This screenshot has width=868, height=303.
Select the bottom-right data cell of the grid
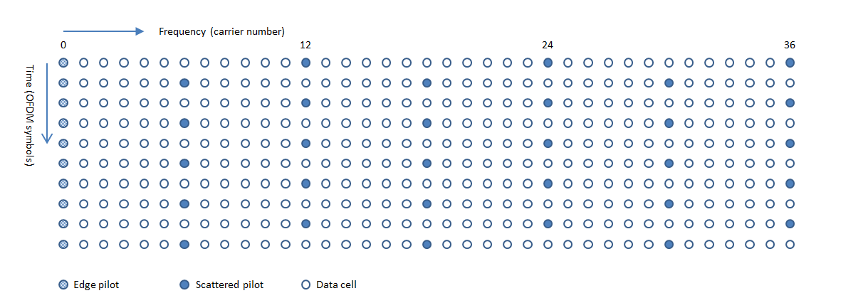pos(790,245)
